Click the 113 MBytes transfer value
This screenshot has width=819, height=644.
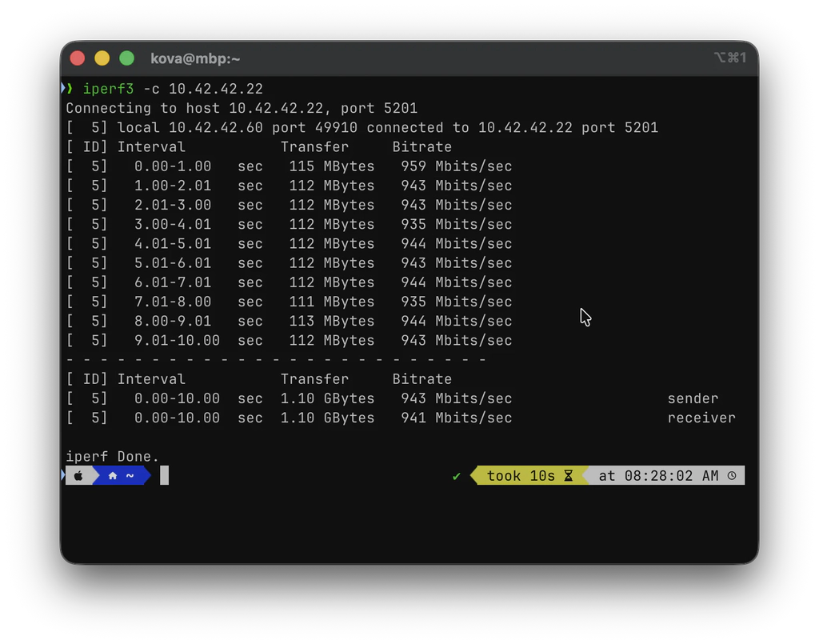(x=332, y=321)
